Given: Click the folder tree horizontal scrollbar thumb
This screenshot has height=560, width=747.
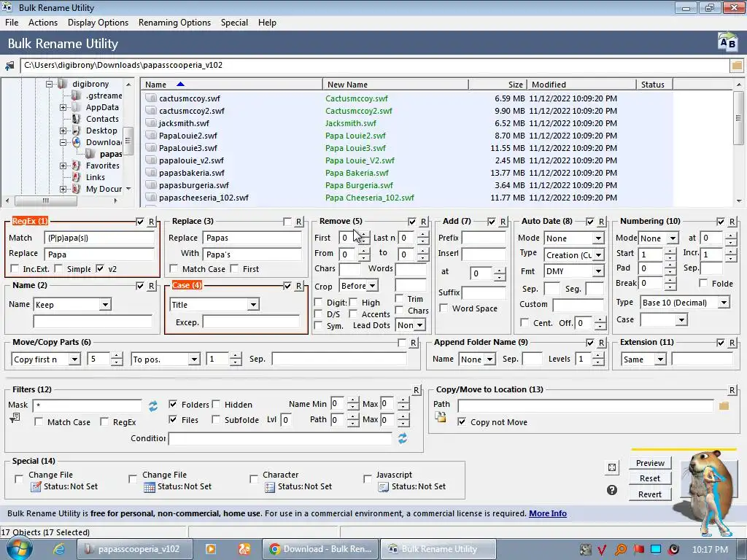Looking at the screenshot, I should click(46, 201).
